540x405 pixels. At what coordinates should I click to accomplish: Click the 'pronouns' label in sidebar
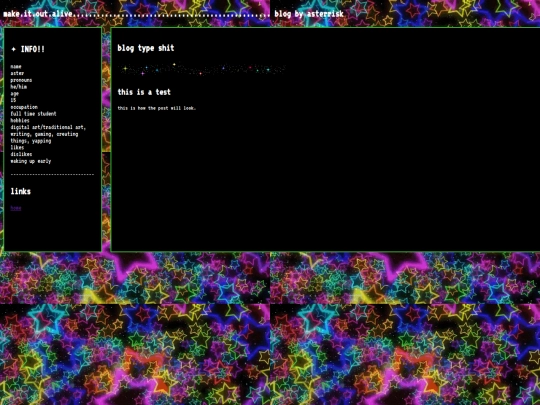(21, 80)
